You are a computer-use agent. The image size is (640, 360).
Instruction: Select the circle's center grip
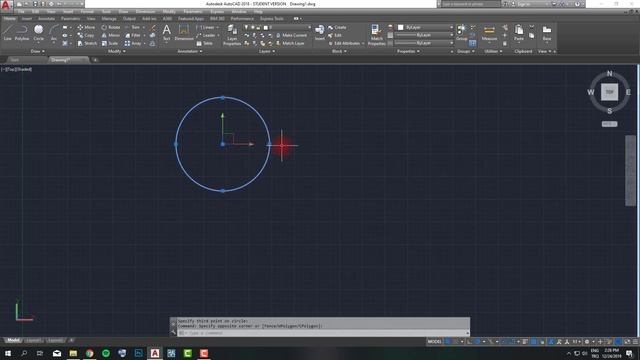(x=222, y=144)
